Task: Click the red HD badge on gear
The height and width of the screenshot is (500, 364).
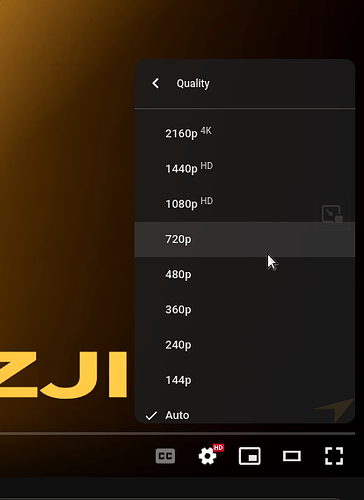Action: tap(218, 448)
